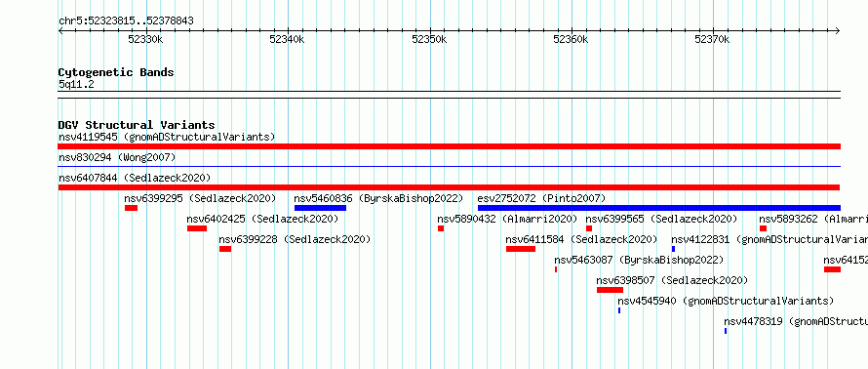
Task: Click the 52350k ruler tick label
Action: click(x=429, y=39)
